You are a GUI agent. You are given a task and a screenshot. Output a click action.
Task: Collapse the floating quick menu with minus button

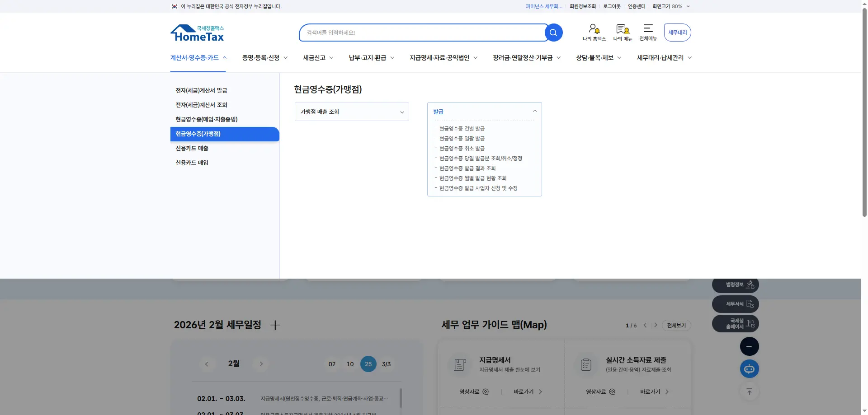[749, 346]
